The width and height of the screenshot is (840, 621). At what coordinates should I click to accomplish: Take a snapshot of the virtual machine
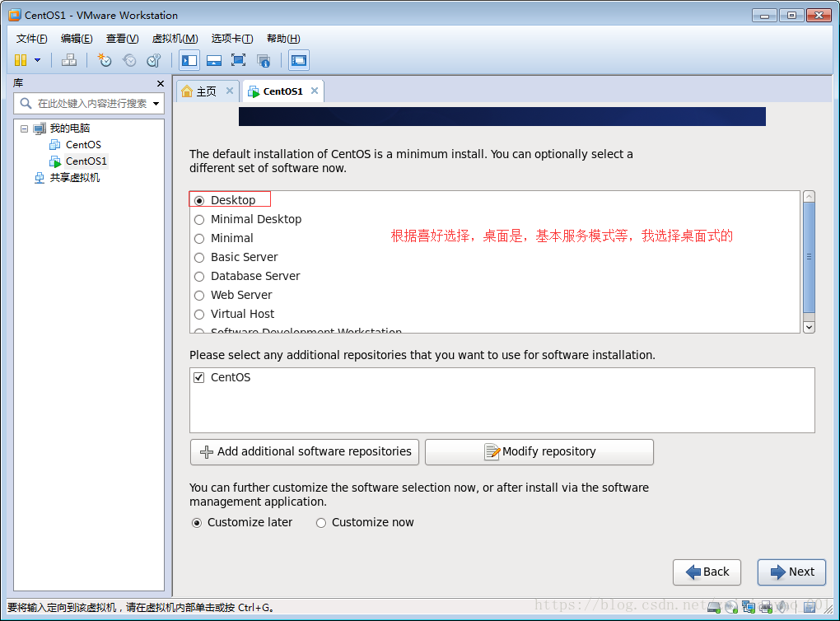(x=104, y=60)
